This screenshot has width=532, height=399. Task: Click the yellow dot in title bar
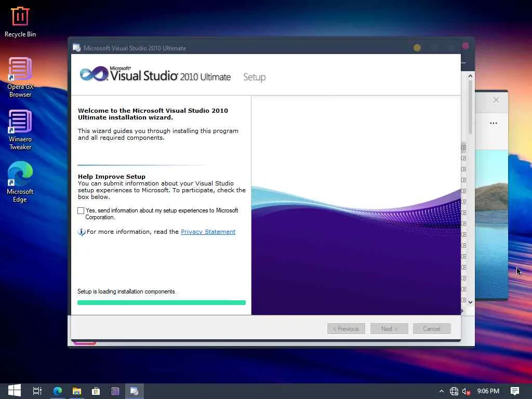click(x=417, y=48)
